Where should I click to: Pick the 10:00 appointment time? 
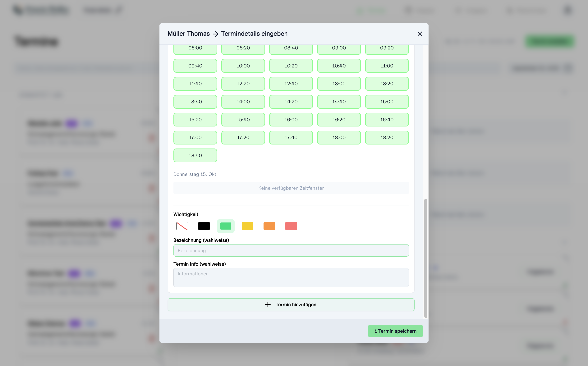click(243, 66)
